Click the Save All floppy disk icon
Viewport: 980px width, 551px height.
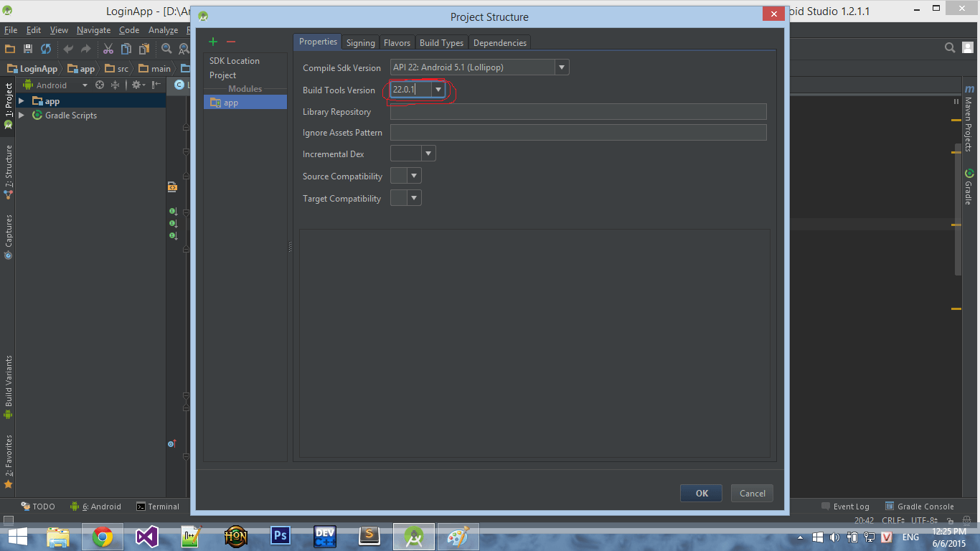[28, 49]
